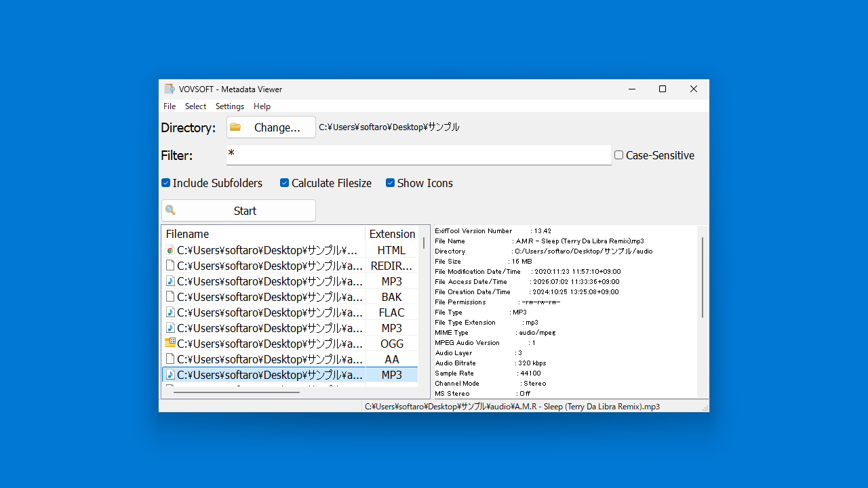This screenshot has height=488, width=868.
Task: Click the file icon of the AA row
Action: (x=170, y=359)
